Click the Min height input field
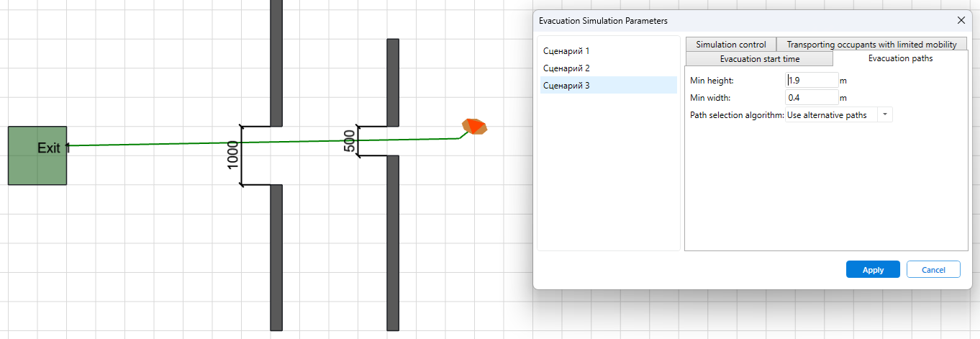Image resolution: width=980 pixels, height=339 pixels. (812, 81)
